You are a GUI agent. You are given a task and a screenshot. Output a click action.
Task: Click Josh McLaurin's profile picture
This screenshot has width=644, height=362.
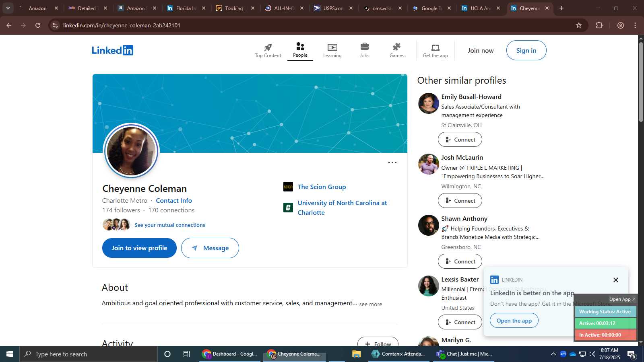pyautogui.click(x=428, y=164)
